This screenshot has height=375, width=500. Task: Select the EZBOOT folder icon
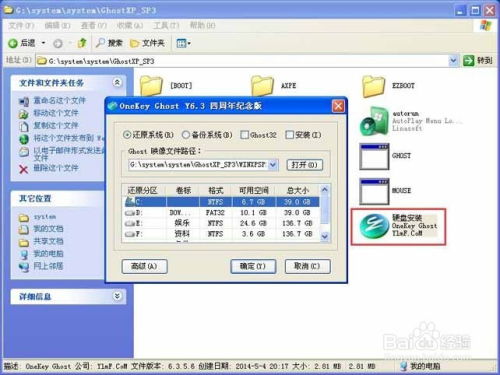pyautogui.click(x=373, y=86)
